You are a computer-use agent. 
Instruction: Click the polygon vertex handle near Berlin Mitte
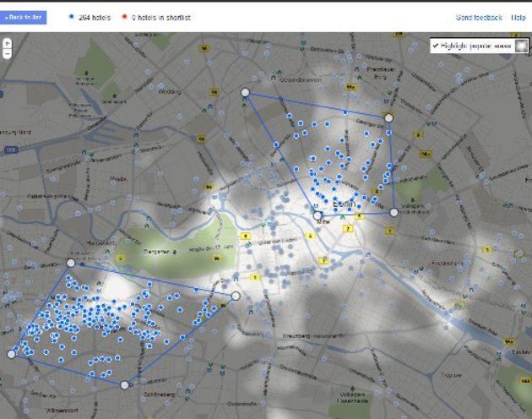[x=318, y=215]
